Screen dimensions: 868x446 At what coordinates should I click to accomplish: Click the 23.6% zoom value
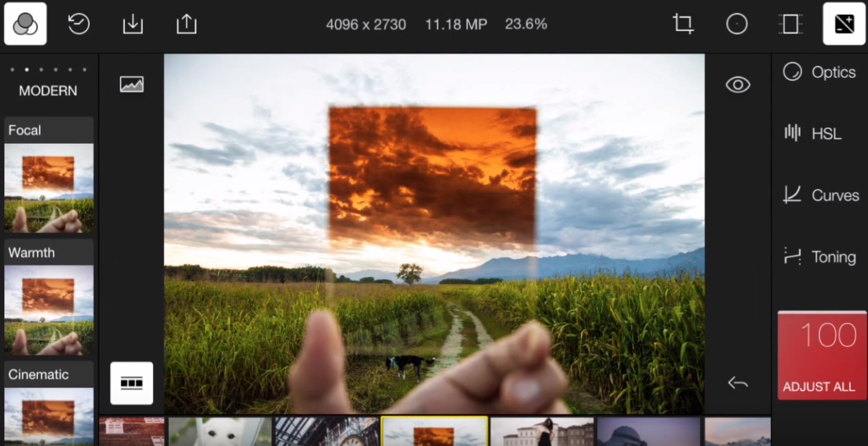(x=526, y=25)
